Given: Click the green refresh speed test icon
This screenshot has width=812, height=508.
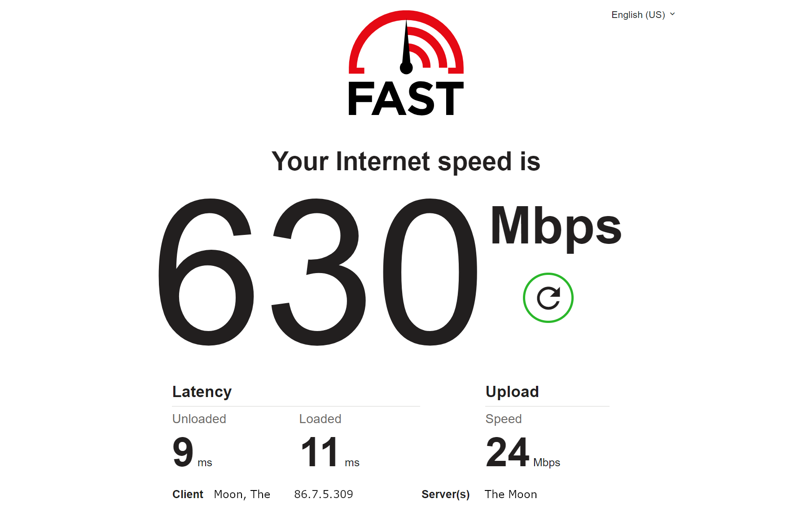Looking at the screenshot, I should coord(548,298).
